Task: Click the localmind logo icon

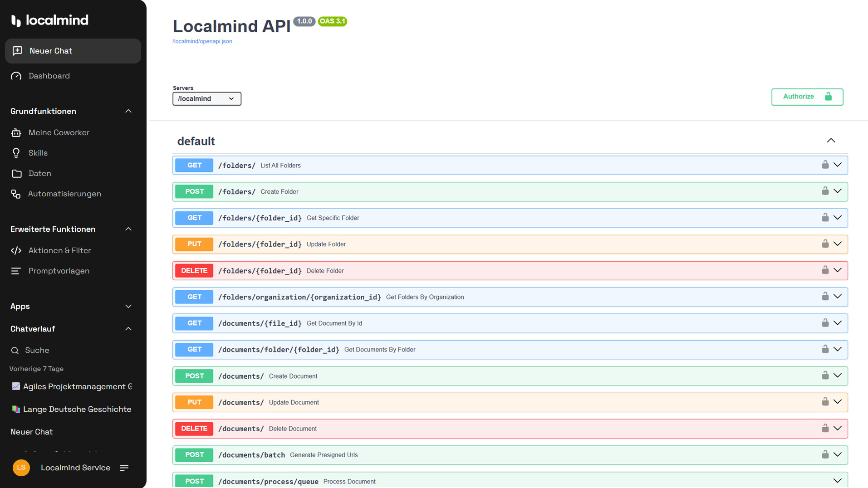Action: pyautogui.click(x=16, y=20)
